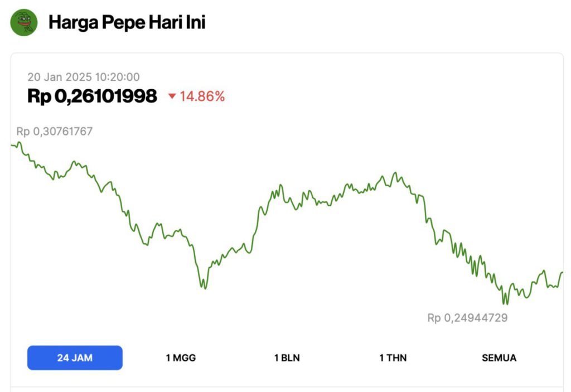Click the chart line's starting point at left edge
The width and height of the screenshot is (571, 392).
coord(12,146)
